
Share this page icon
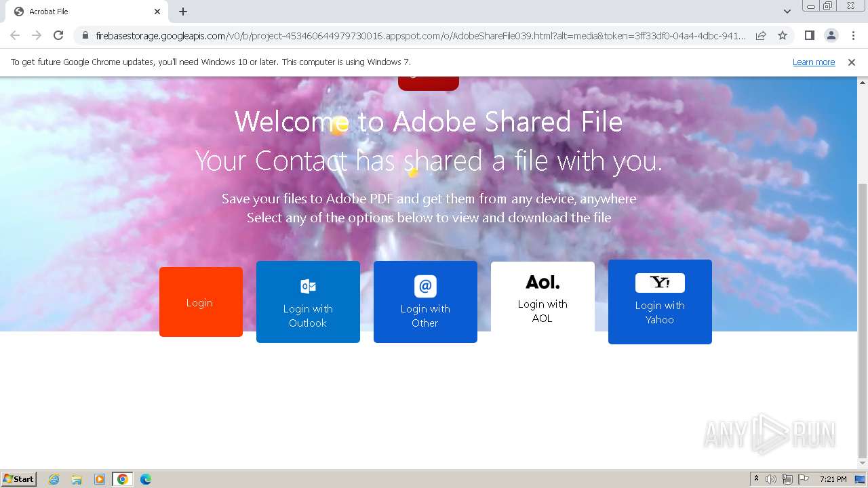click(x=761, y=35)
